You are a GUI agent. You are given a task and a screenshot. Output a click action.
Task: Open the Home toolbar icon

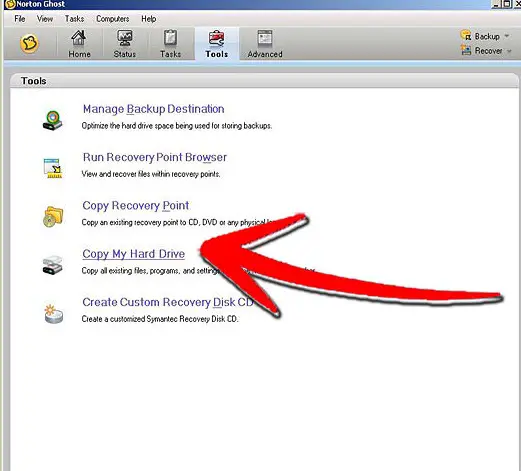tap(79, 38)
